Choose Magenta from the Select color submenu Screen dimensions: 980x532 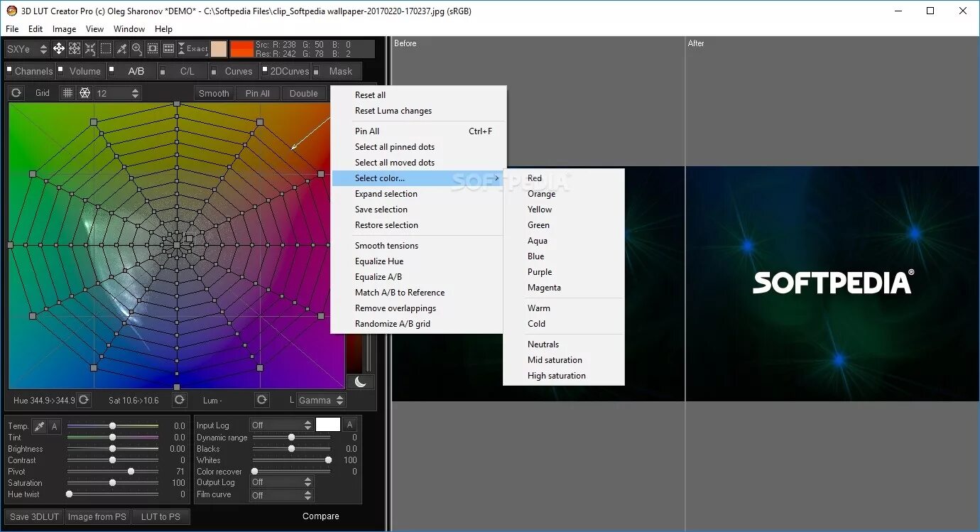coord(545,288)
